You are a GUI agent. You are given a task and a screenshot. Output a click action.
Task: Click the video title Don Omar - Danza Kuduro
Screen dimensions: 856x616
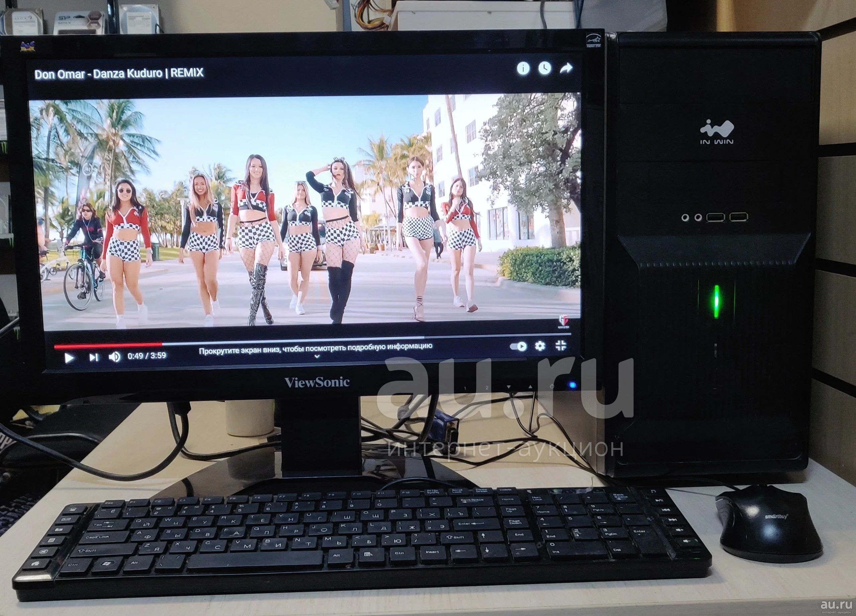(x=119, y=73)
